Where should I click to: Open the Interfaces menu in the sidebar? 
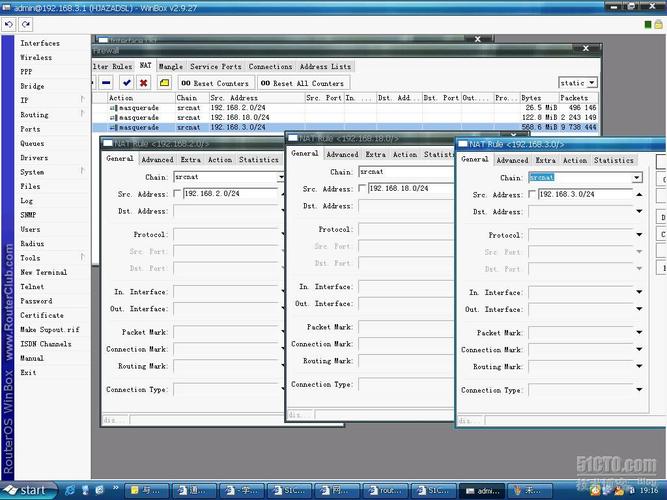tap(40, 43)
